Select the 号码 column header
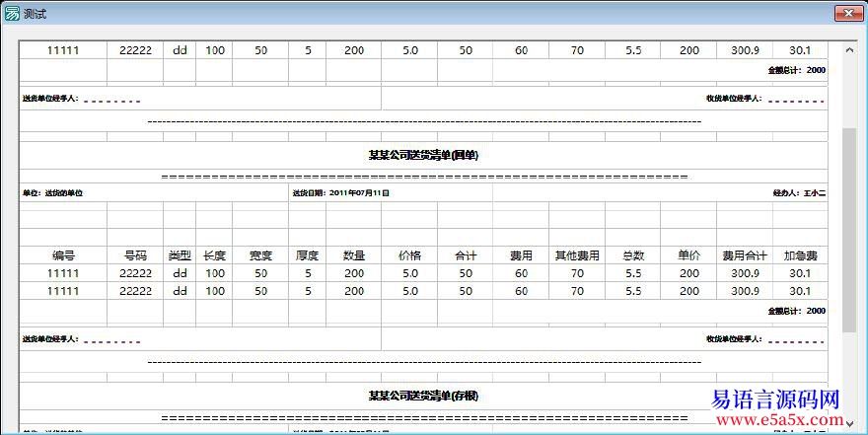Screen dimensions: 868x435 (135, 255)
